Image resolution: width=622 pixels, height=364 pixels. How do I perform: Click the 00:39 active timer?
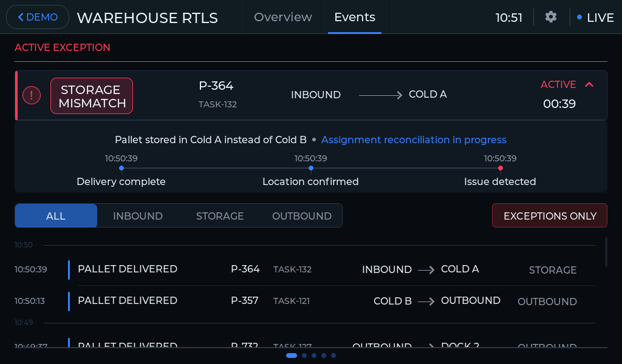pos(559,104)
